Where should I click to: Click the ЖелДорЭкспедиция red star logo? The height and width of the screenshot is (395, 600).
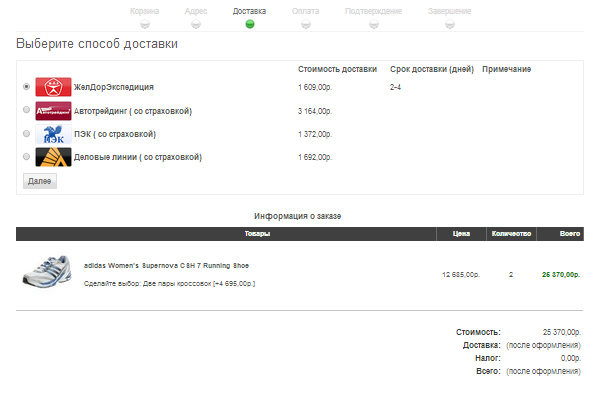53,87
